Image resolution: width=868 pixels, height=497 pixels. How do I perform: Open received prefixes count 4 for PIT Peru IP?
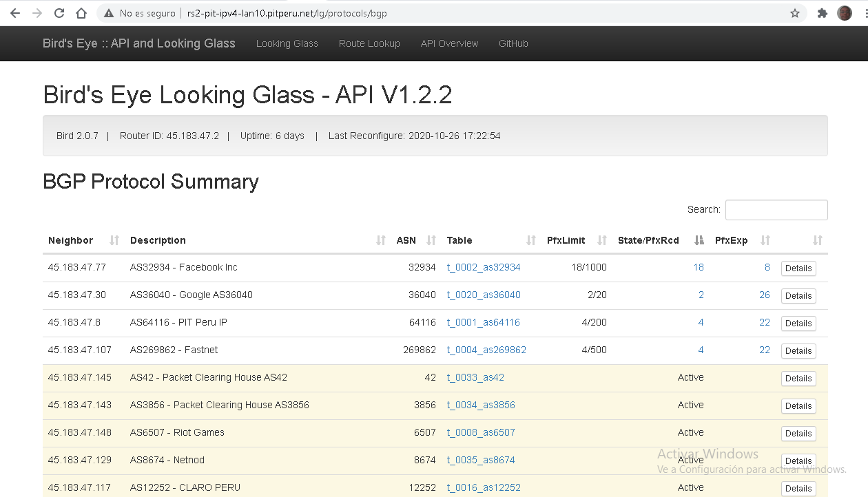click(x=701, y=322)
